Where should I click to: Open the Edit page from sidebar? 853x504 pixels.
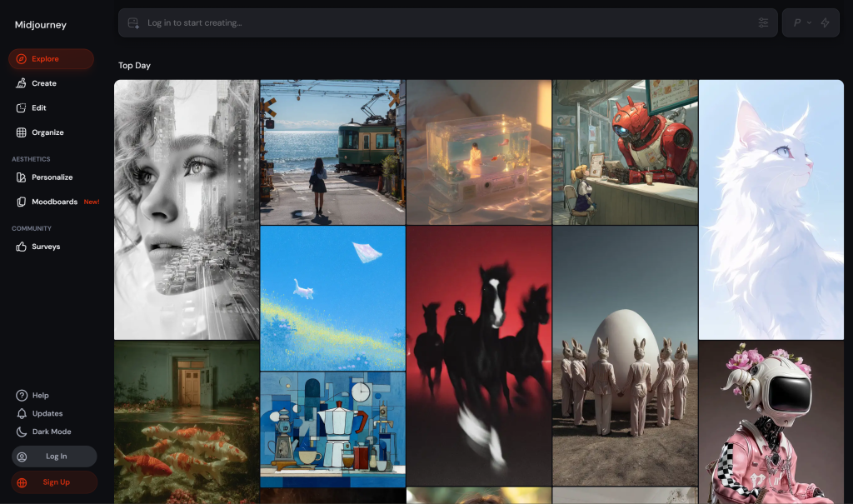pyautogui.click(x=38, y=108)
